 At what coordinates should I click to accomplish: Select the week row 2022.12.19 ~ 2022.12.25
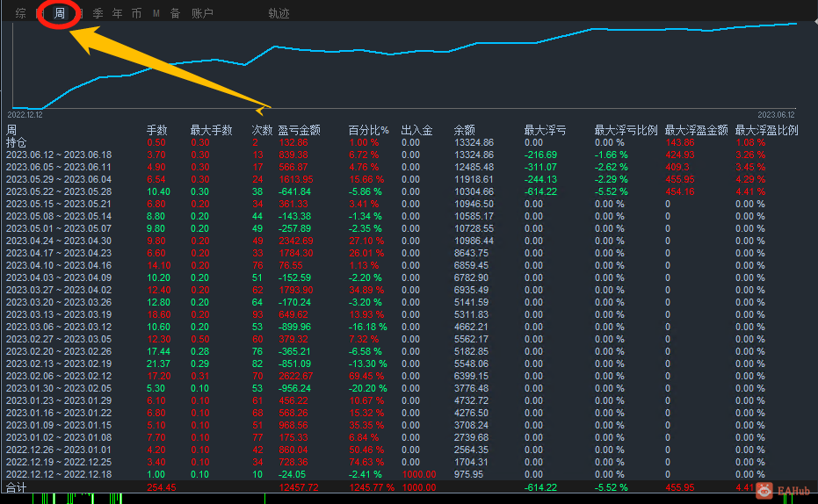59,463
